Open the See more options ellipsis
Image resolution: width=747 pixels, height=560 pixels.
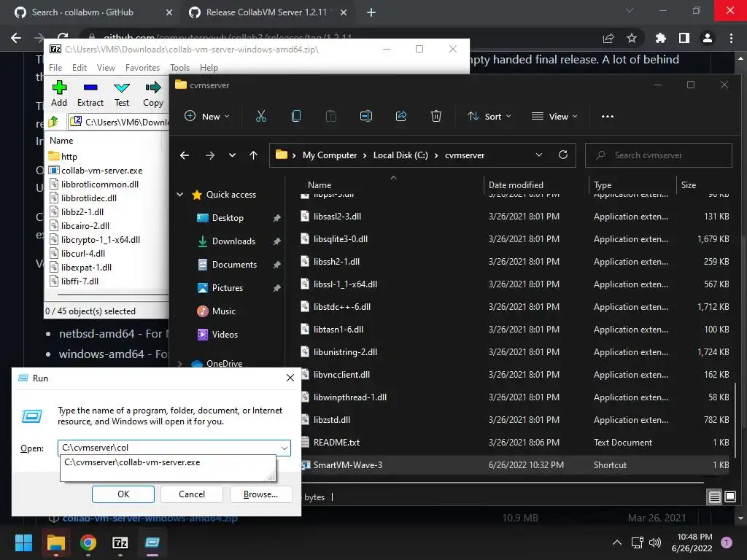608,116
